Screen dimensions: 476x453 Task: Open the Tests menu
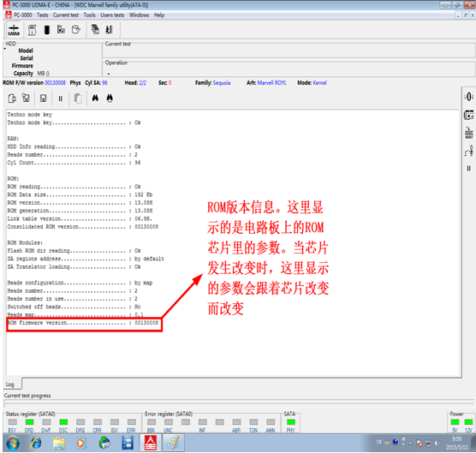(x=43, y=15)
